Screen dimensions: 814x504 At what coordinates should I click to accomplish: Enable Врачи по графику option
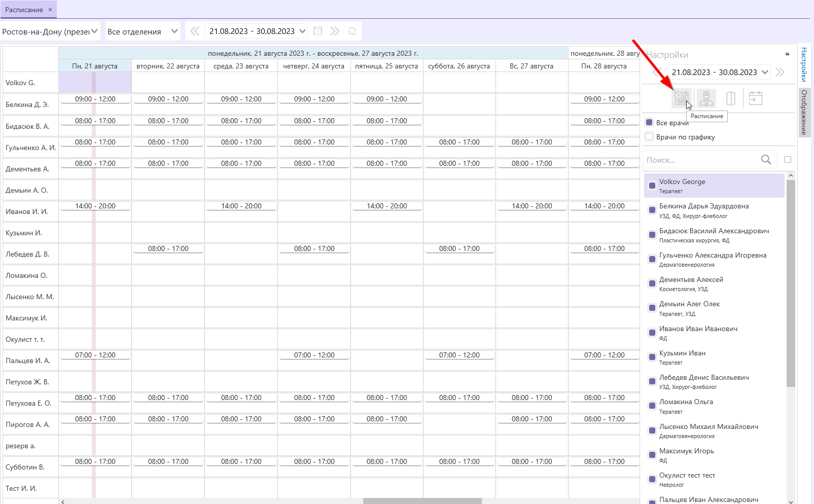tap(649, 136)
